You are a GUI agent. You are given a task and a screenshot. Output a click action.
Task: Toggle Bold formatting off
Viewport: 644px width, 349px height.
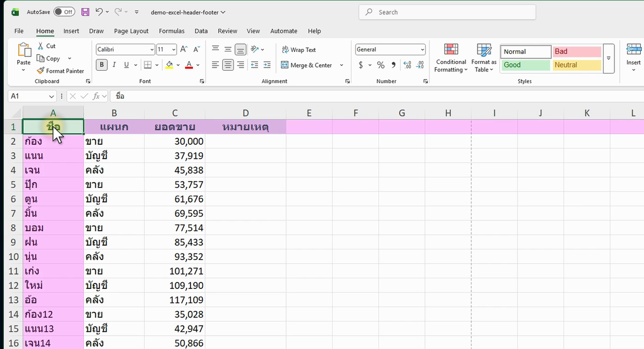[101, 65]
